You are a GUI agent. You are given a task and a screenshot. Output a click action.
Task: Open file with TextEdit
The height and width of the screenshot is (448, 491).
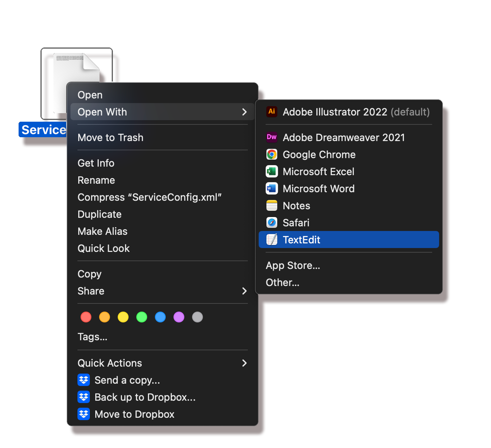(349, 240)
